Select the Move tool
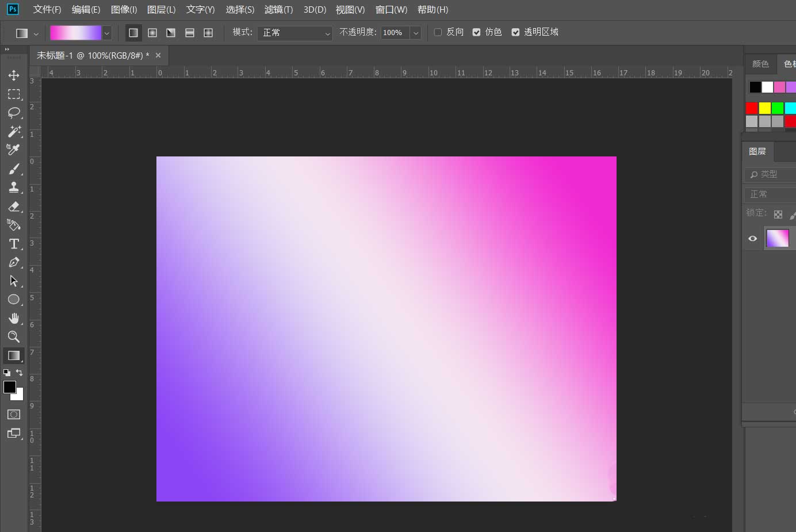796x532 pixels. (x=14, y=75)
